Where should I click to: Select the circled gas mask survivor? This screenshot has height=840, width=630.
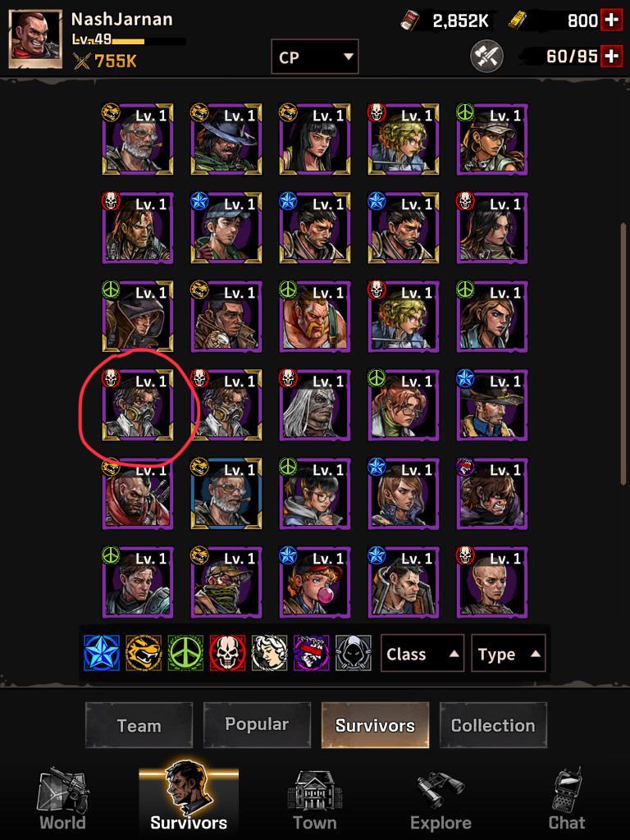tap(138, 405)
